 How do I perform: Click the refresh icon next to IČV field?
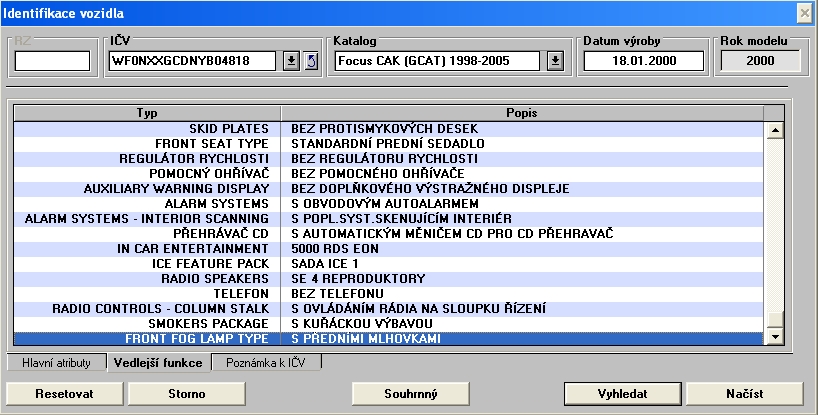310,61
